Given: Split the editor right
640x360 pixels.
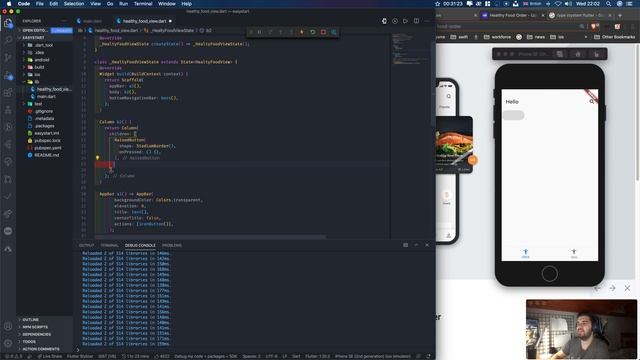Looking at the screenshot, I should pos(416,21).
